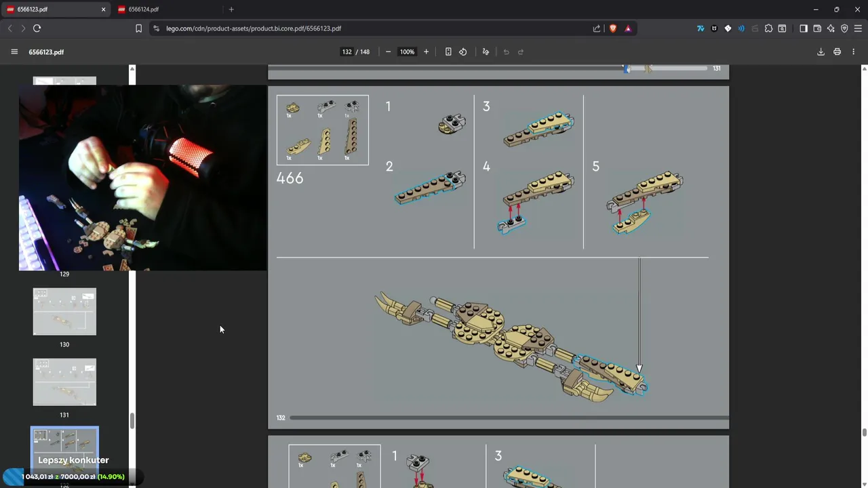The height and width of the screenshot is (488, 868).
Task: Select the page 130 thumbnail
Action: pyautogui.click(x=64, y=312)
